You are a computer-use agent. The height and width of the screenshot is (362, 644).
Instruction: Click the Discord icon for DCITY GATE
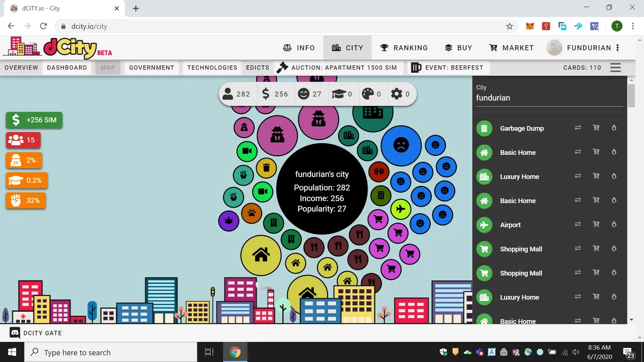pos(15,333)
